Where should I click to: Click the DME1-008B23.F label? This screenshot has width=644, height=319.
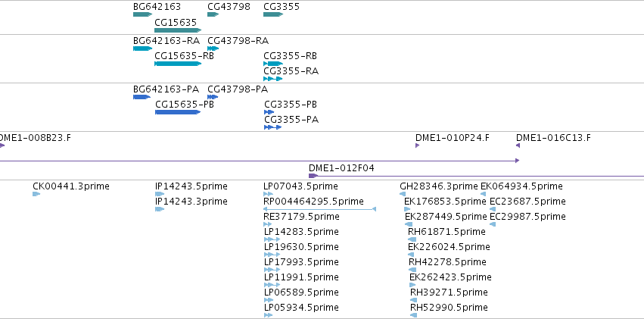click(36, 138)
